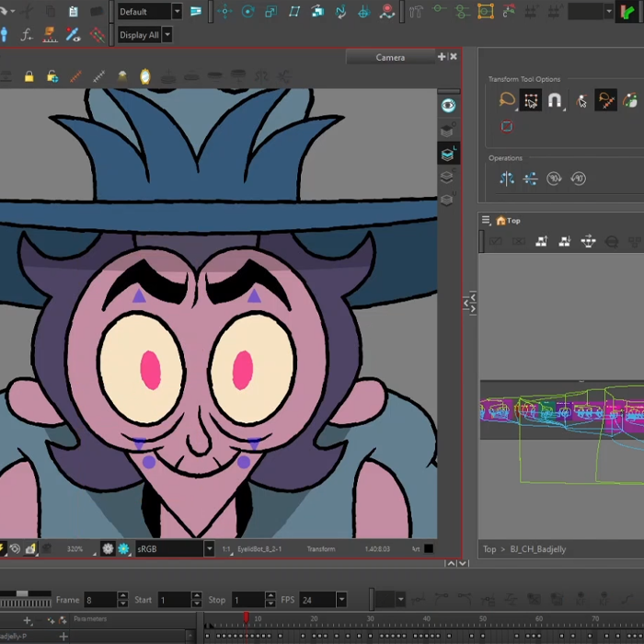The image size is (644, 644).
Task: Click the function f+ icon
Action: click(27, 35)
